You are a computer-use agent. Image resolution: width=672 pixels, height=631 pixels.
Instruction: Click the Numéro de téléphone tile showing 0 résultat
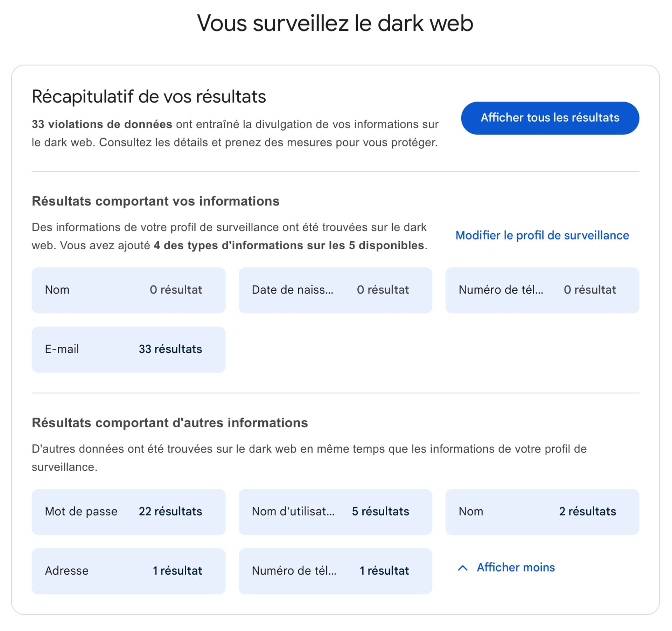tap(542, 290)
